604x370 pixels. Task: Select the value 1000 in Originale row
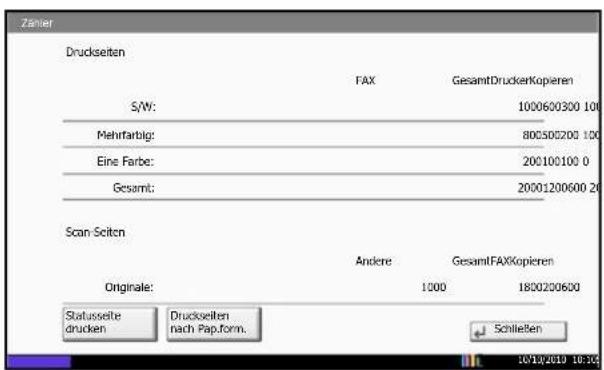433,287
